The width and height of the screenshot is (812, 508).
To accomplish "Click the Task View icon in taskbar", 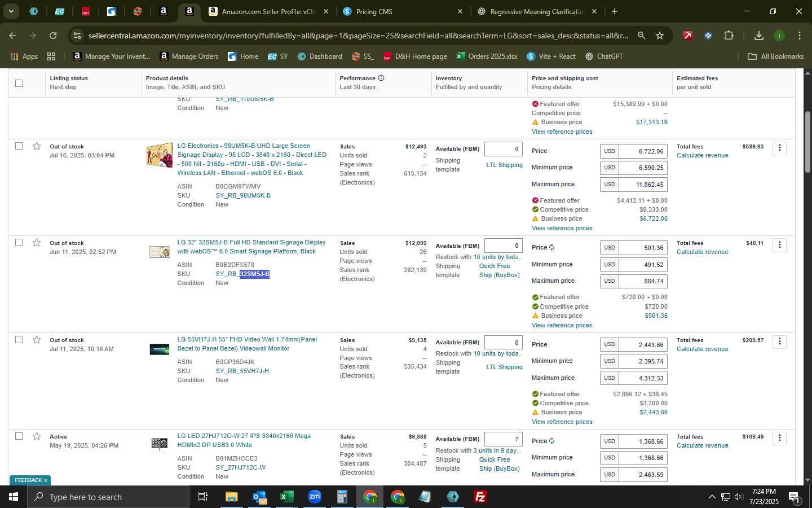I will (203, 497).
